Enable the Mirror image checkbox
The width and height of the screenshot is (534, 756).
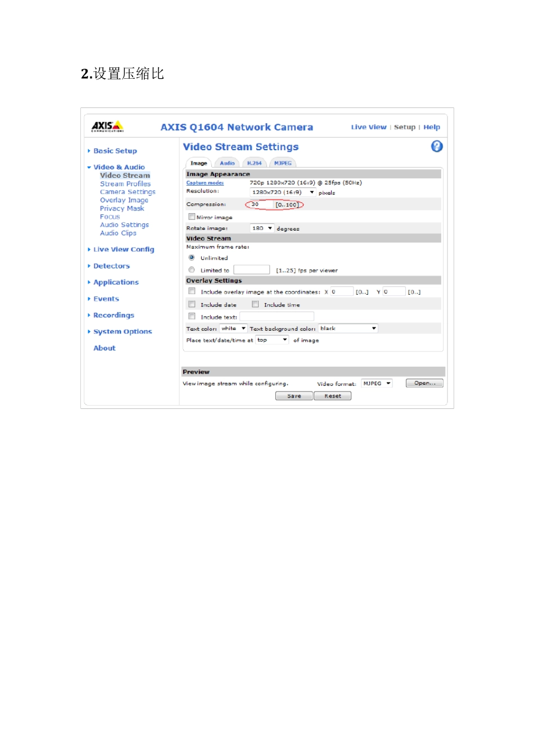coord(192,217)
